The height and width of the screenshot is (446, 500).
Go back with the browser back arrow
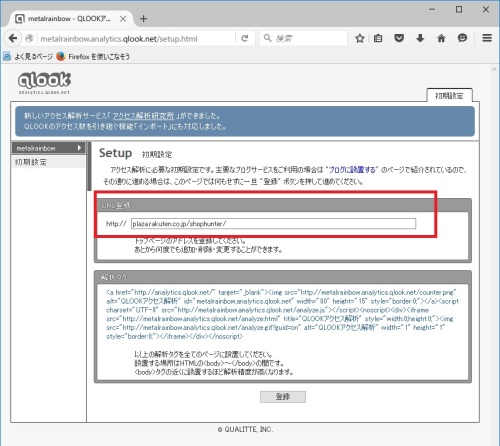tap(13, 38)
